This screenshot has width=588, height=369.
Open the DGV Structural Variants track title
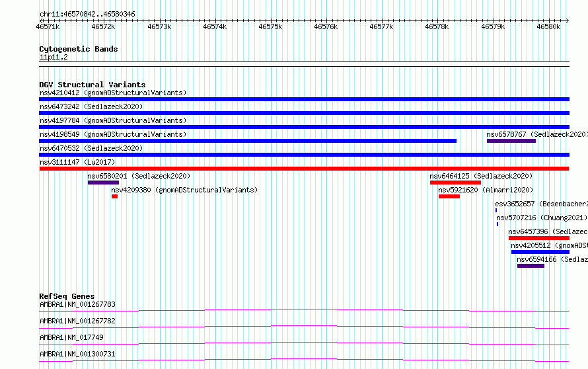(x=92, y=85)
